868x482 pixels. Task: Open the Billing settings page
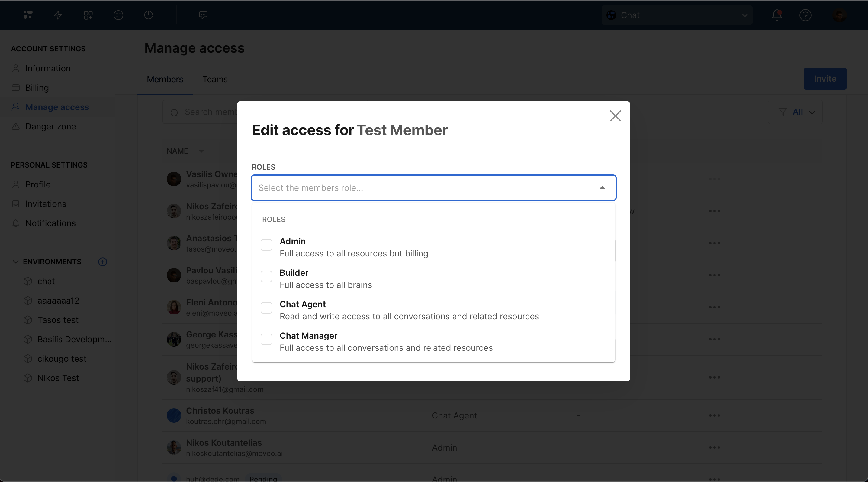[37, 88]
